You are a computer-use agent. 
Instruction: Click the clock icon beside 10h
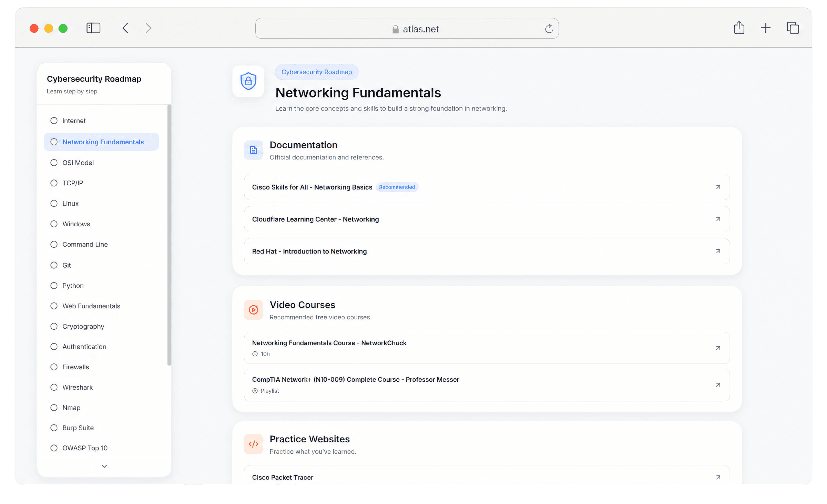tap(255, 354)
